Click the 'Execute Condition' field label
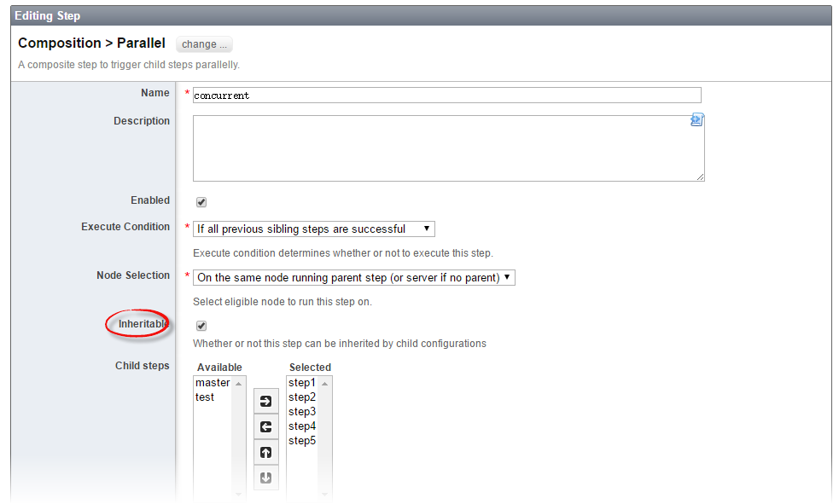The height and width of the screenshot is (504, 839). tap(125, 227)
